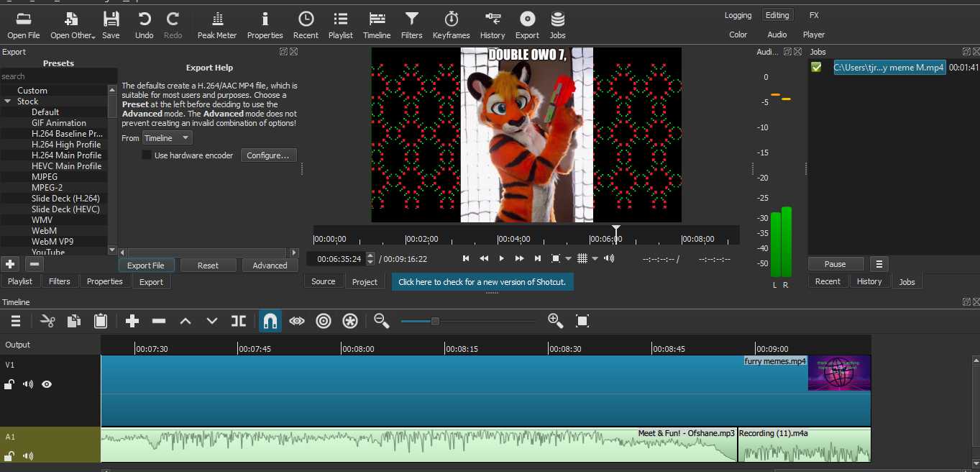Viewport: 980px width, 472px height.
Task: Open Advanced export settings
Action: point(270,265)
